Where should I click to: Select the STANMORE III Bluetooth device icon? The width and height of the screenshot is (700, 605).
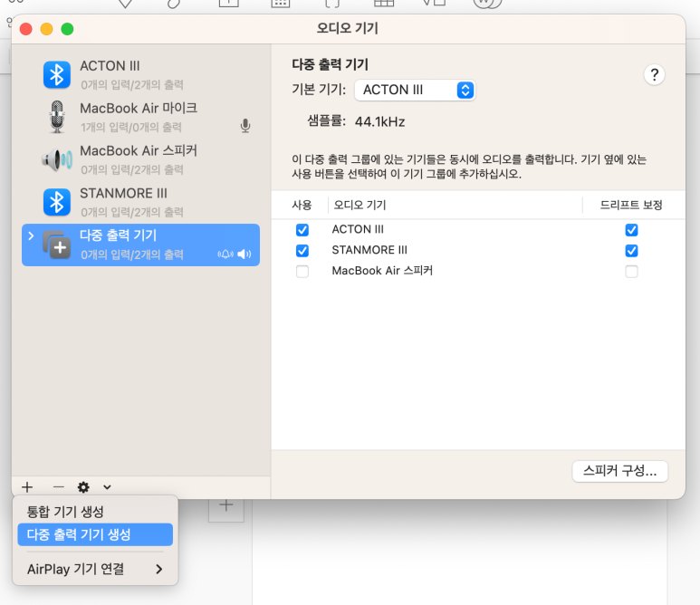pos(57,202)
